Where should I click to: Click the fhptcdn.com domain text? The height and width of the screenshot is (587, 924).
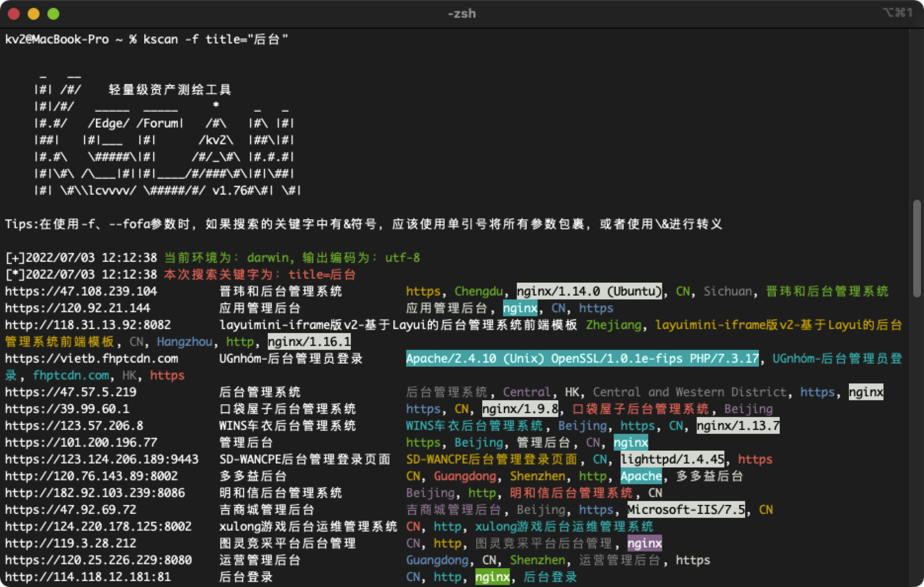point(71,376)
